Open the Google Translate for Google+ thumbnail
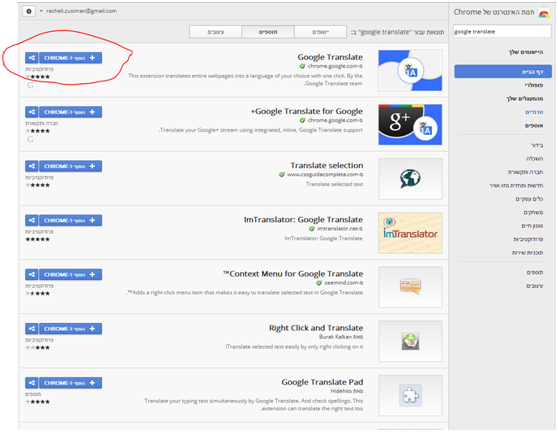 410,125
